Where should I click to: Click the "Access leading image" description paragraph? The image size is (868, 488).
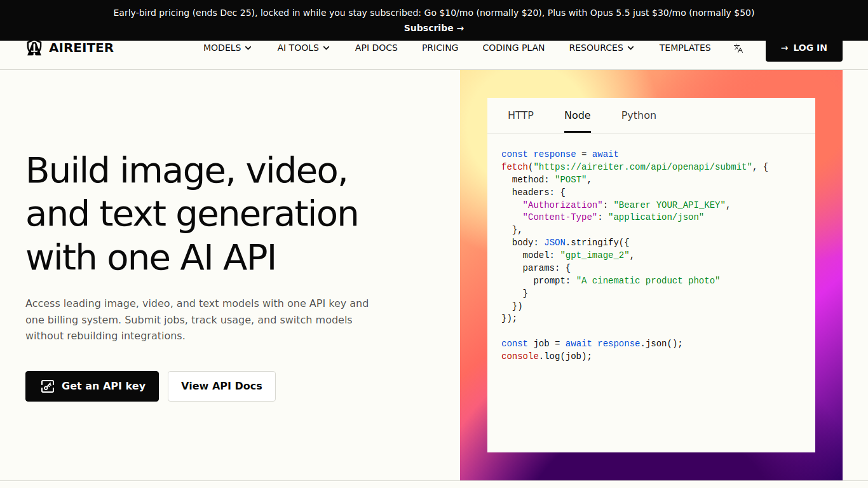pyautogui.click(x=197, y=320)
